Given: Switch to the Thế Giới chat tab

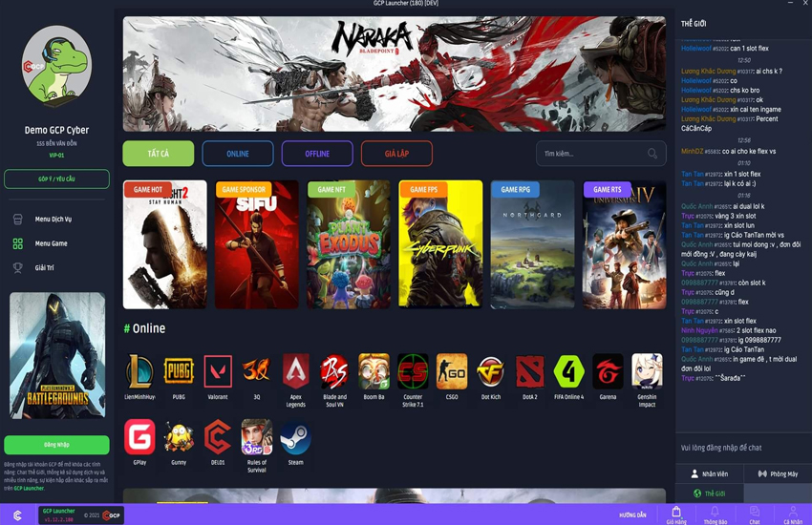Looking at the screenshot, I should pos(710,493).
